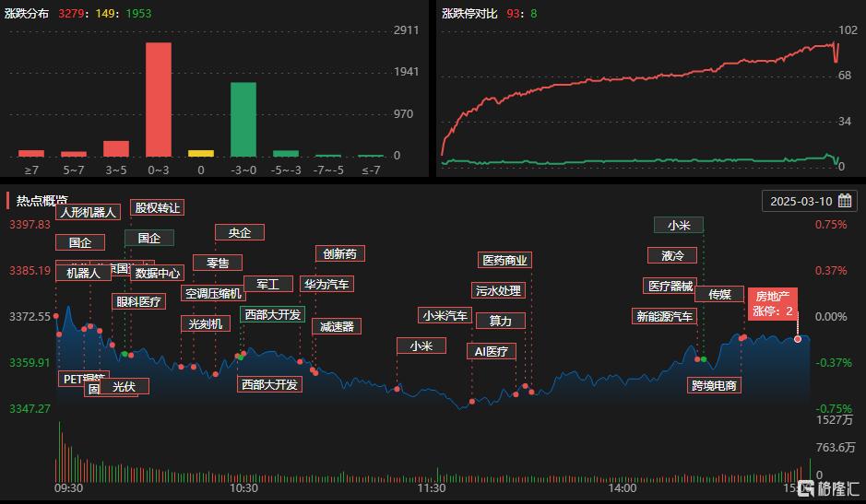Click the 房地产 涨停: 2 tooltip
Viewport: 866px width, 504px height.
tap(773, 304)
